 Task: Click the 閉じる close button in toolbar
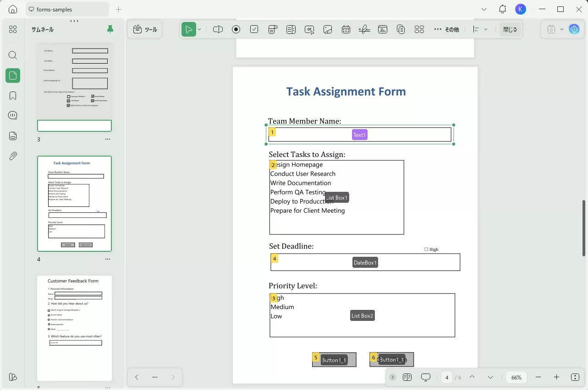510,30
